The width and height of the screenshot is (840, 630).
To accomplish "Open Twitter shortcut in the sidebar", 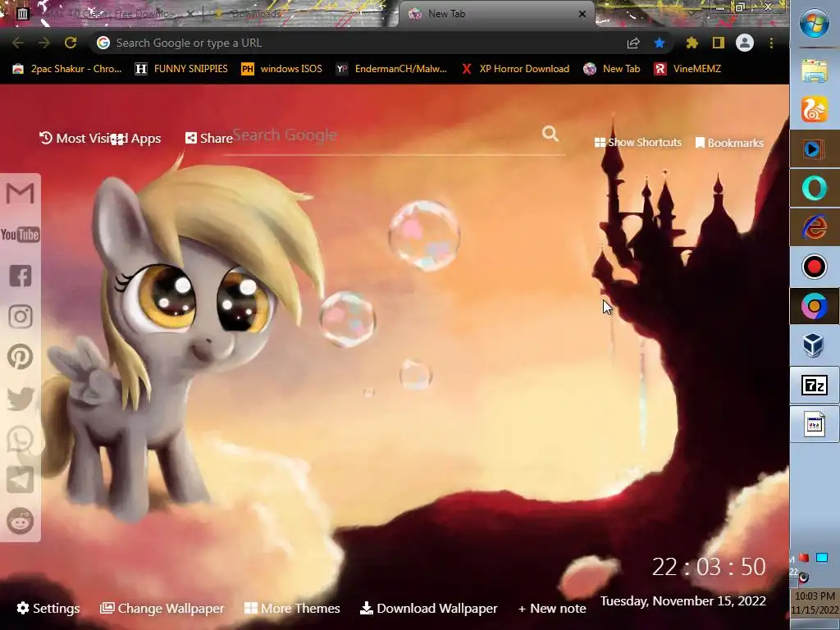I will coord(21,399).
